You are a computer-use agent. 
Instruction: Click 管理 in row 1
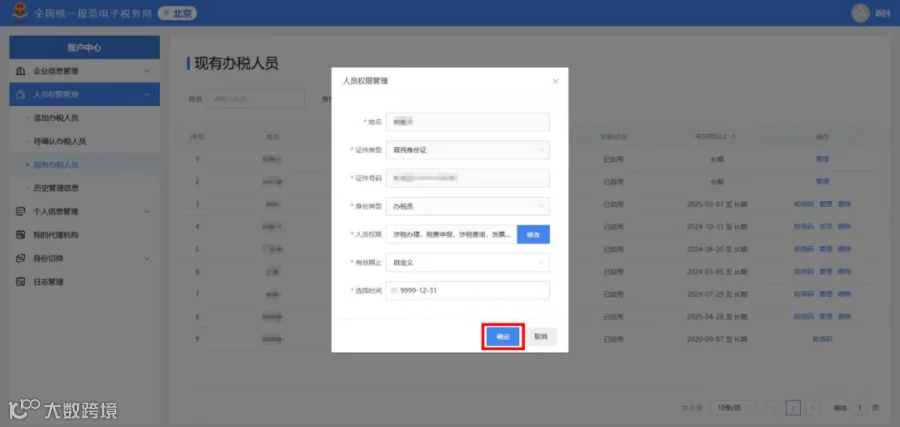coord(823,159)
